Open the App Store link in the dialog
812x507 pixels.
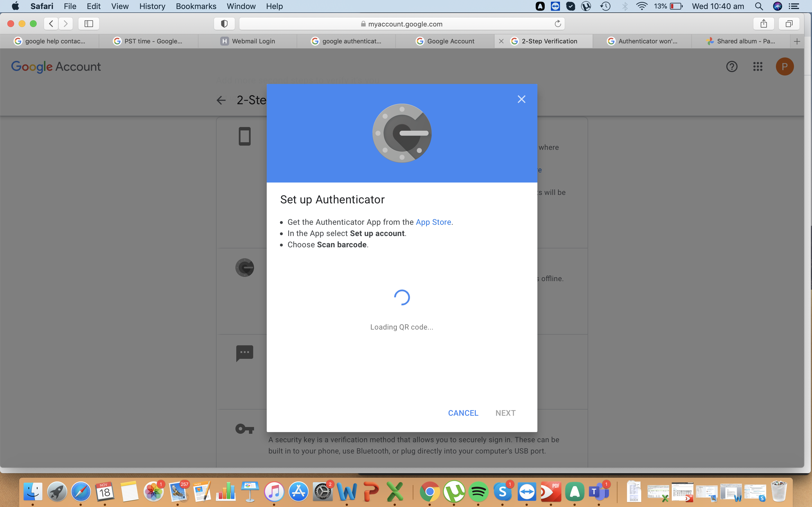[x=433, y=222]
